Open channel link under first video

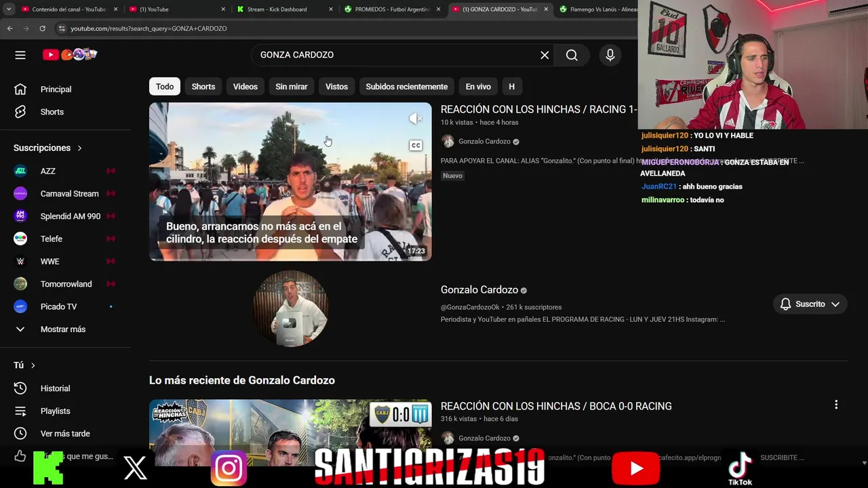click(484, 142)
